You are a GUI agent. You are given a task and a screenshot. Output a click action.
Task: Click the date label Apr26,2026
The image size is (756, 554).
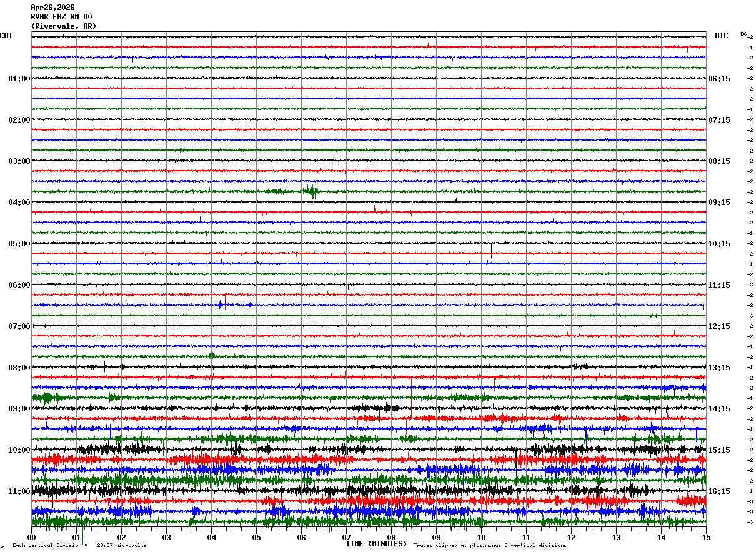tap(52, 8)
